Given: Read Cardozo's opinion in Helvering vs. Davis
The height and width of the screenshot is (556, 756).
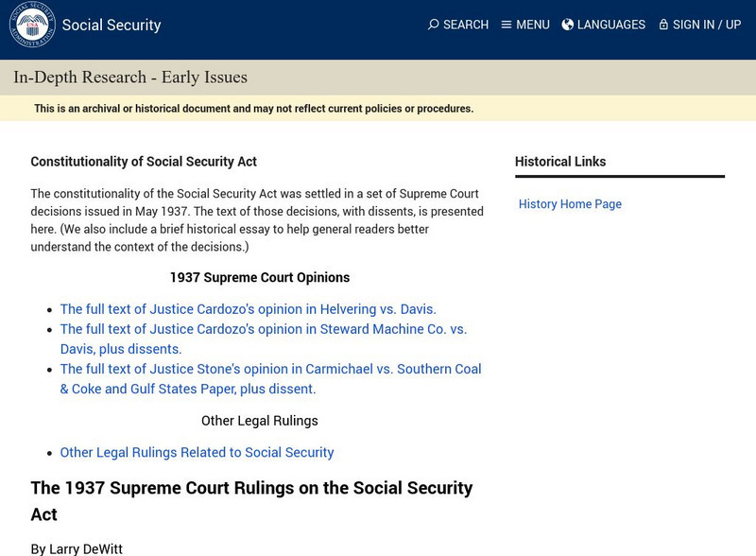Looking at the screenshot, I should click(x=248, y=309).
